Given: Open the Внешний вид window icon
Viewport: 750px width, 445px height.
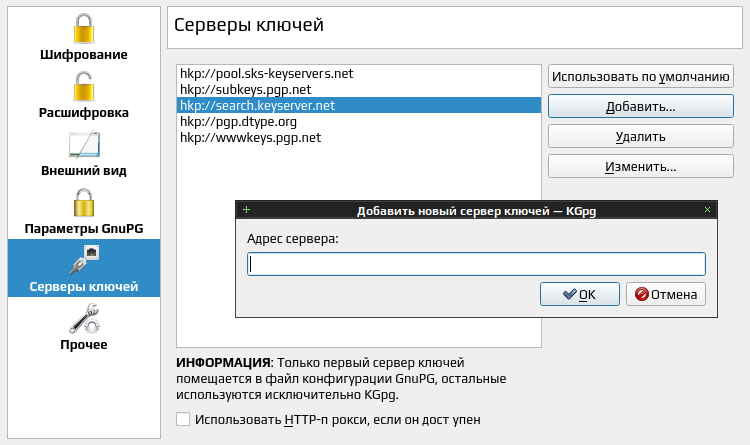Looking at the screenshot, I should [x=84, y=145].
